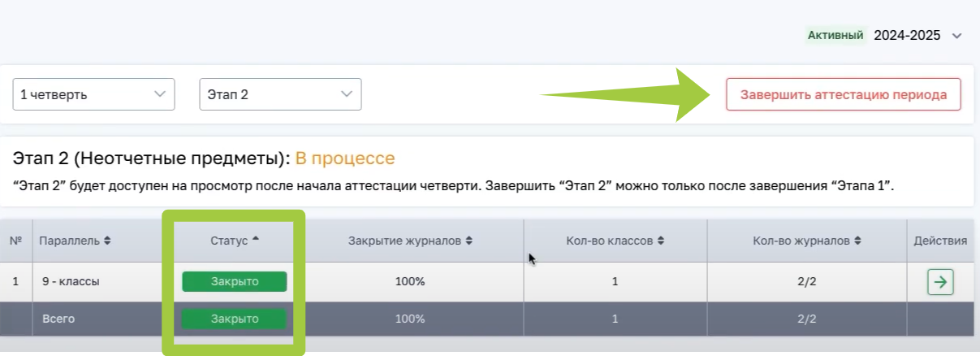
Task: Click the Закрыто badge in Всего row
Action: [x=235, y=319]
